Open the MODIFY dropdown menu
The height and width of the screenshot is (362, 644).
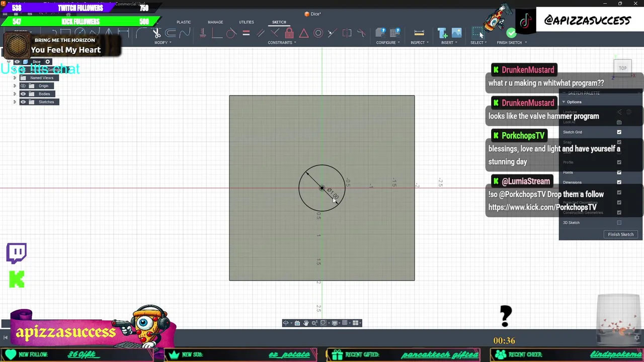click(x=163, y=43)
